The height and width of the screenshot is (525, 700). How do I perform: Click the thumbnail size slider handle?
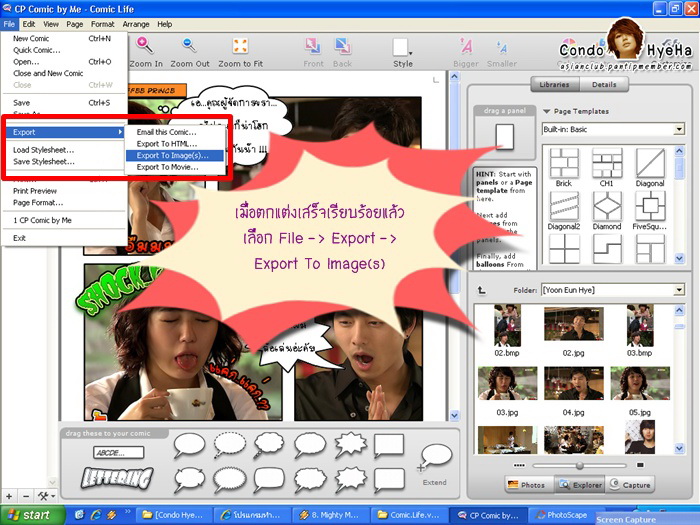pyautogui.click(x=579, y=466)
